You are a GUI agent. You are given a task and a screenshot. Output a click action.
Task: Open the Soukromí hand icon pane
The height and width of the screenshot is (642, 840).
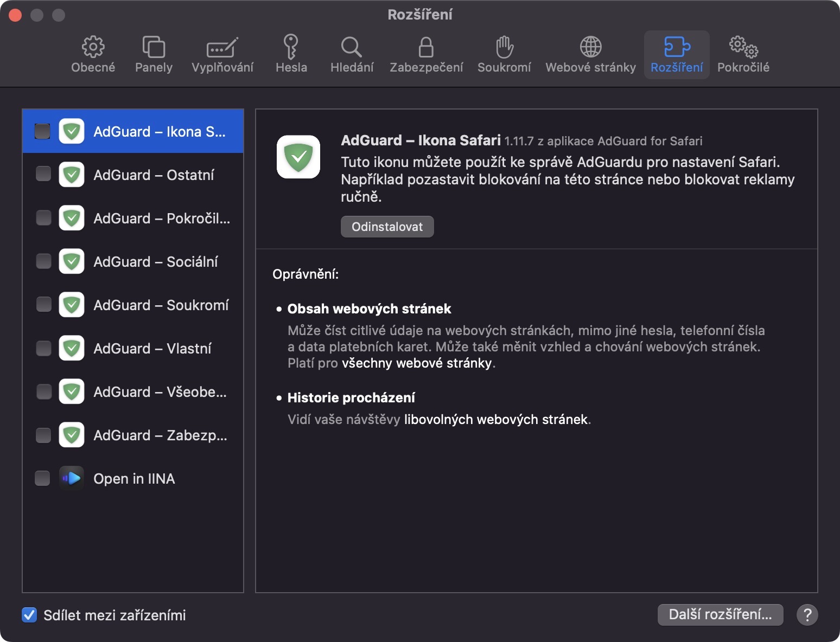tap(504, 54)
